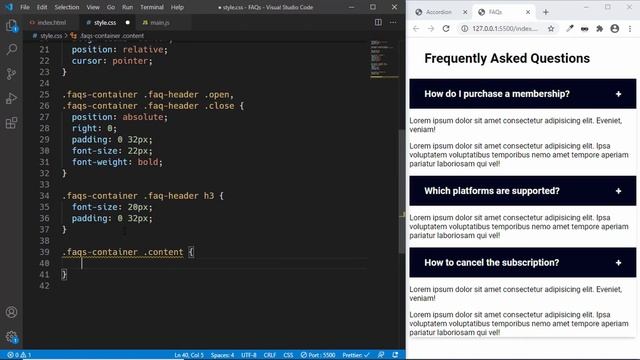Select language mode CSS in status bar

point(288,355)
